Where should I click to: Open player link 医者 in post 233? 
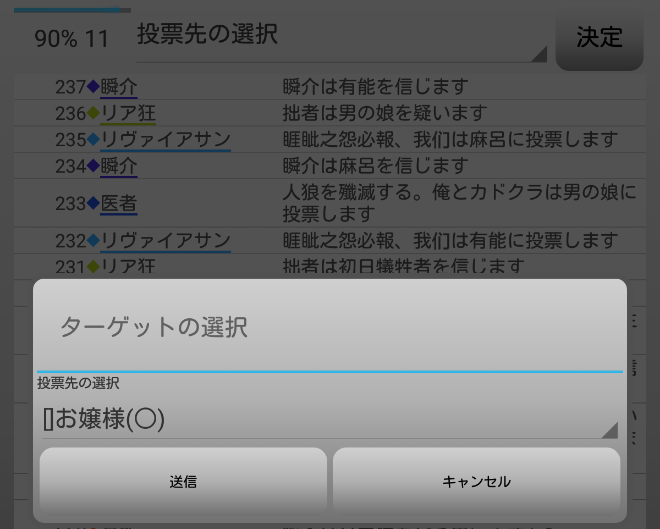coord(119,204)
